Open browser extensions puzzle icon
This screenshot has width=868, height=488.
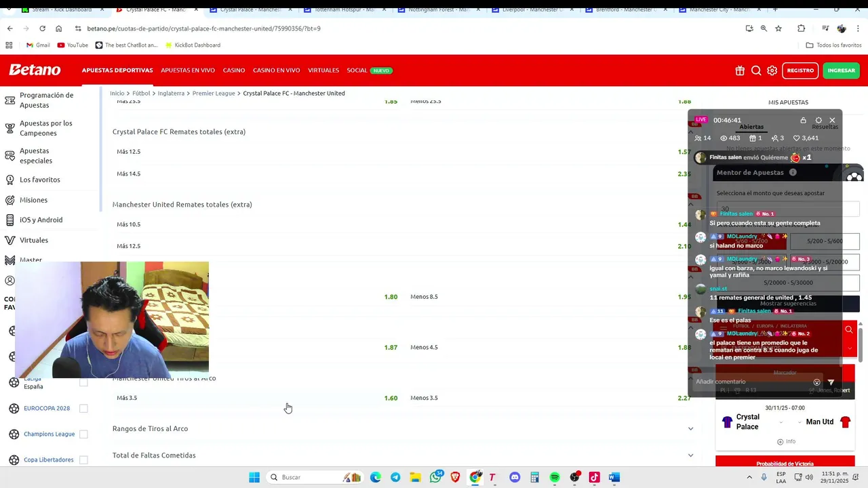tap(801, 28)
